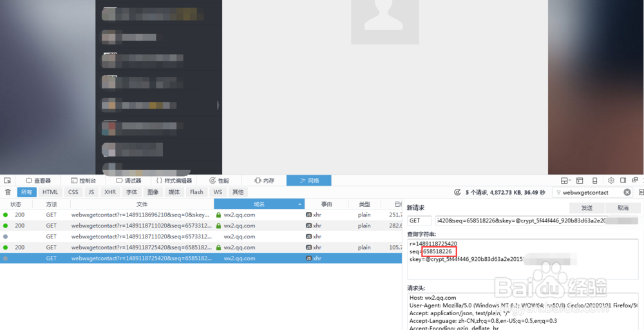The height and width of the screenshot is (330, 644).
Task: Open the toolbox layout dropdown
Action: coord(566,180)
